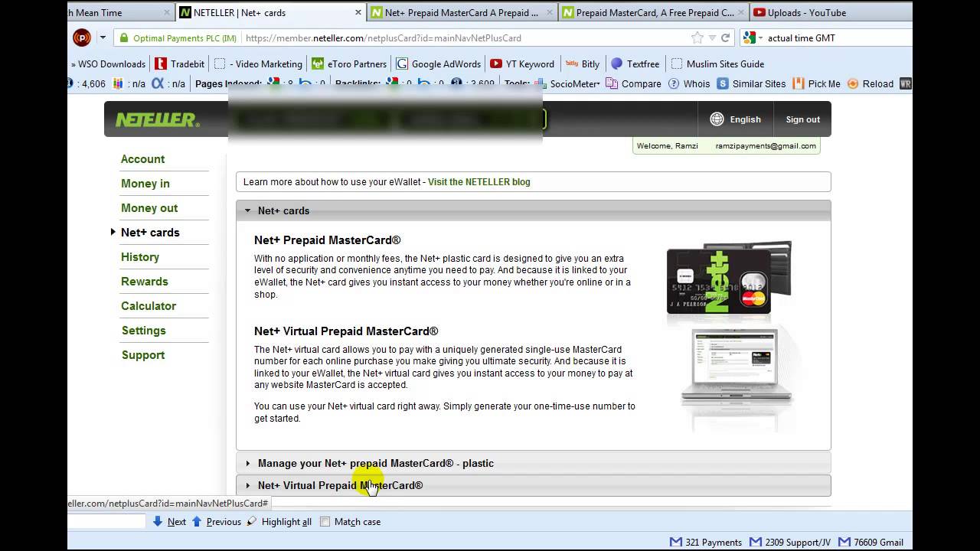Find Previous match in find bar
The width and height of the screenshot is (980, 551).
coord(216,522)
